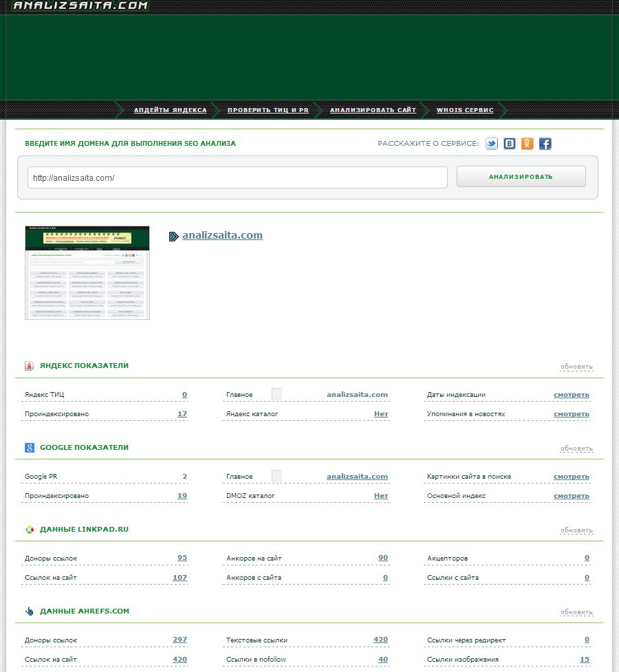The height and width of the screenshot is (672, 619).
Task: Go to Проверить ТИЦ и PR
Action: coord(268,110)
